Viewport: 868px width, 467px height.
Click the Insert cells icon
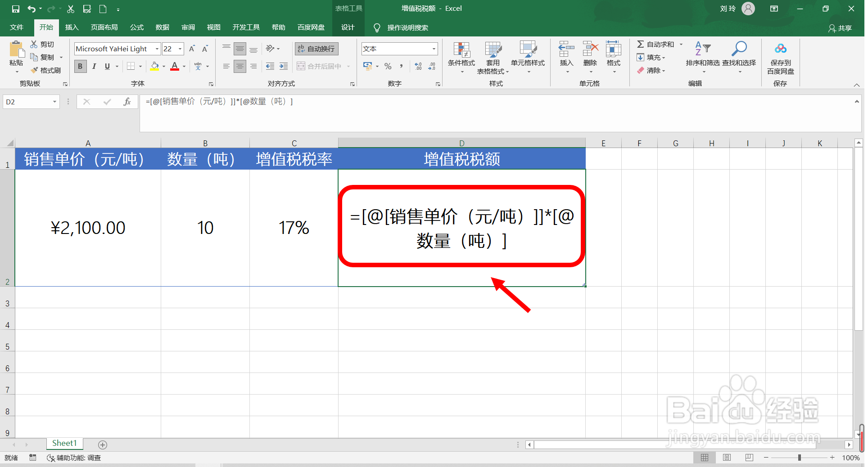566,49
